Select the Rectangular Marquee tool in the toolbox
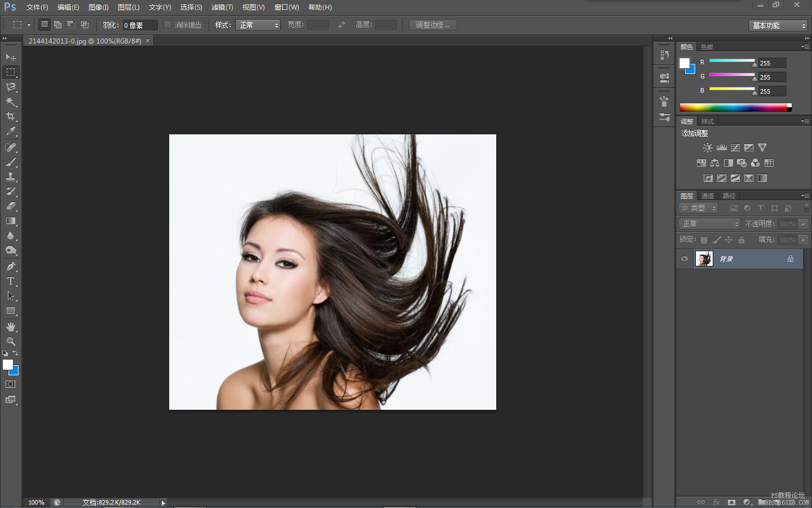 [x=11, y=72]
